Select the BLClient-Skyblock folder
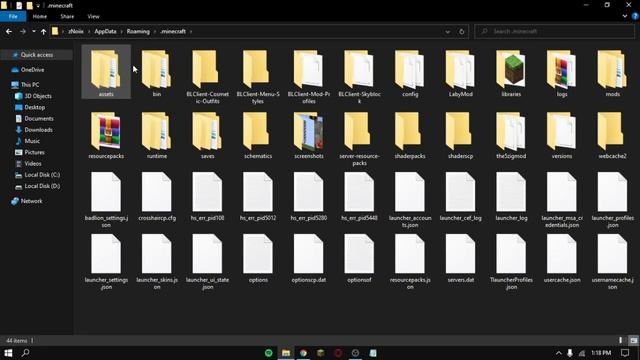 [x=359, y=76]
